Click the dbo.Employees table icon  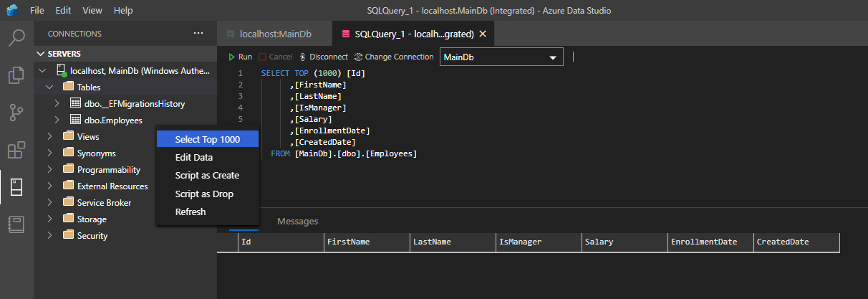click(x=76, y=120)
